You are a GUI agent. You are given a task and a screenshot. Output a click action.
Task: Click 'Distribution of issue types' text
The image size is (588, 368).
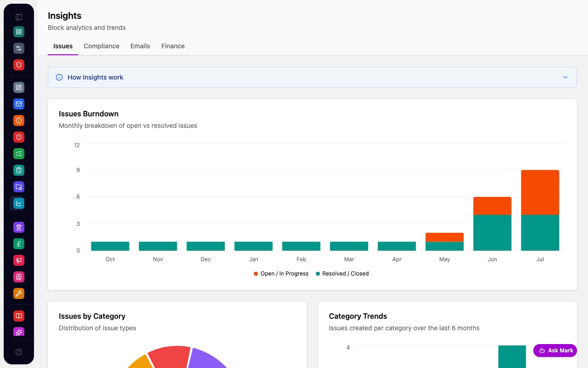(x=97, y=328)
